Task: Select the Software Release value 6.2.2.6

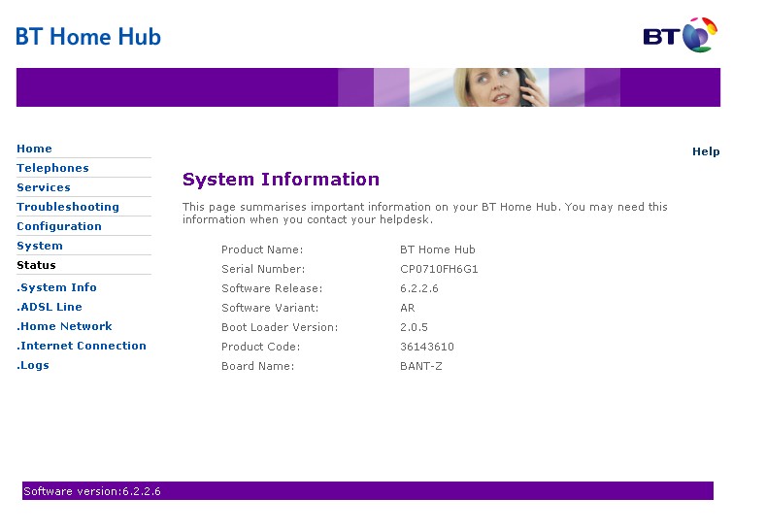Action: [419, 288]
